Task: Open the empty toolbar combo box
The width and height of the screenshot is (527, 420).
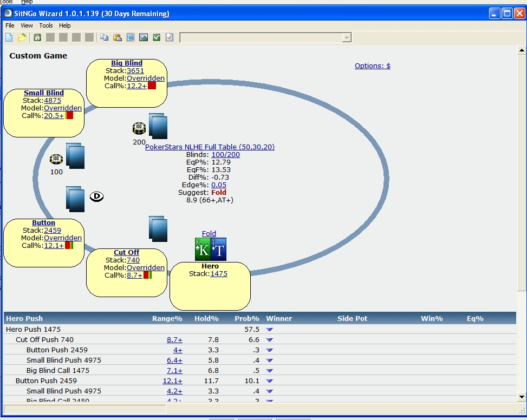Action: pos(266,37)
